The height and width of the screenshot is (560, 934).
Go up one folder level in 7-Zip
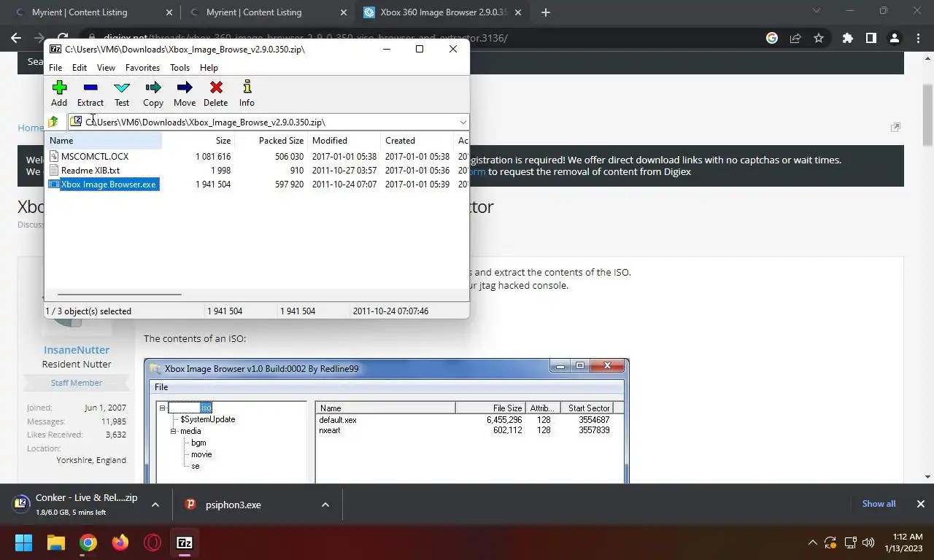pyautogui.click(x=53, y=122)
